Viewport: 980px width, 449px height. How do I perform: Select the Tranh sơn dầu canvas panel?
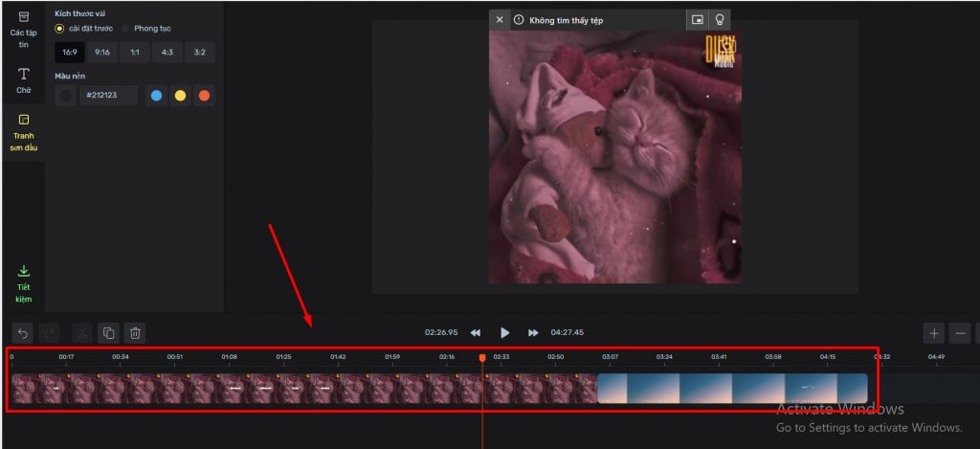pyautogui.click(x=23, y=132)
